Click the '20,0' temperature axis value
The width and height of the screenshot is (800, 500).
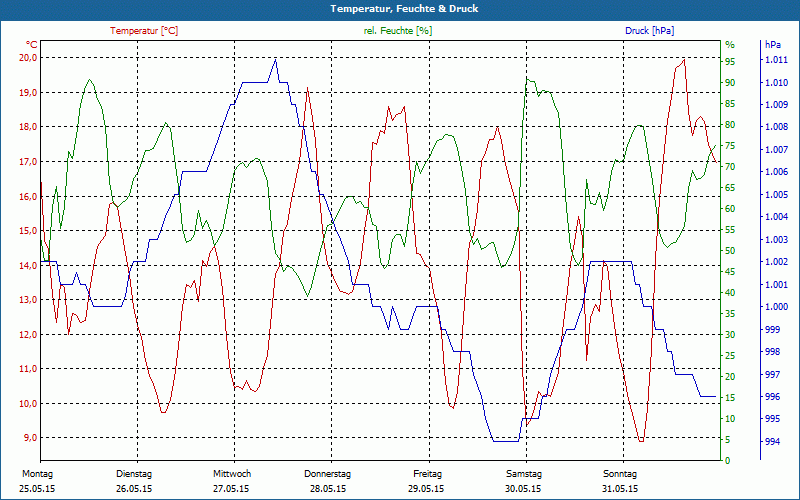[x=28, y=58]
